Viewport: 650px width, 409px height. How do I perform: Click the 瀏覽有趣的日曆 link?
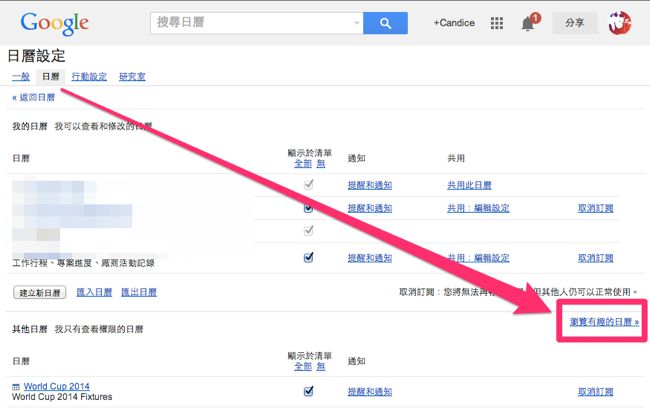tap(598, 323)
